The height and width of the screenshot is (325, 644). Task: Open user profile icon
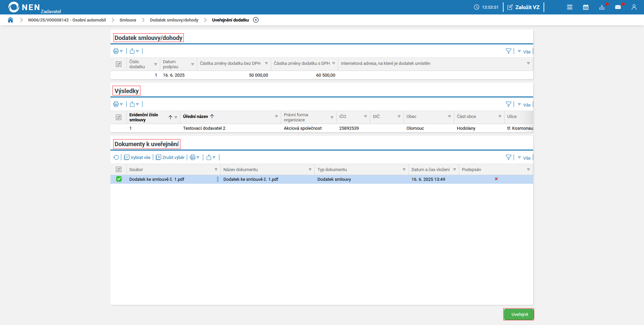[634, 7]
